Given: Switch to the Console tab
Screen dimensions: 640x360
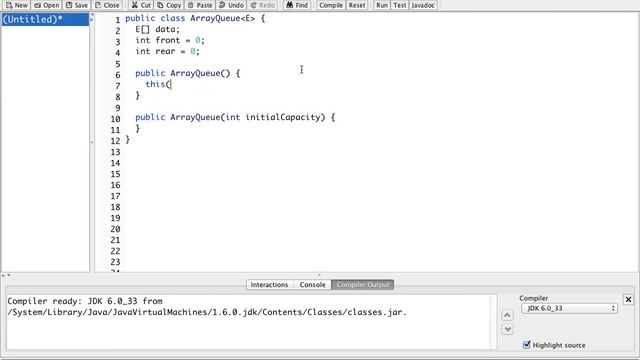Looking at the screenshot, I should (x=312, y=284).
